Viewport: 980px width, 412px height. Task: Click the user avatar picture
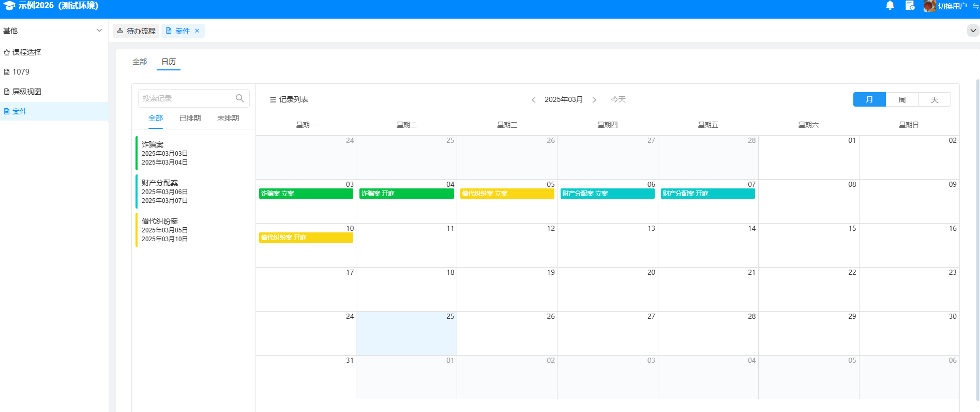(929, 6)
